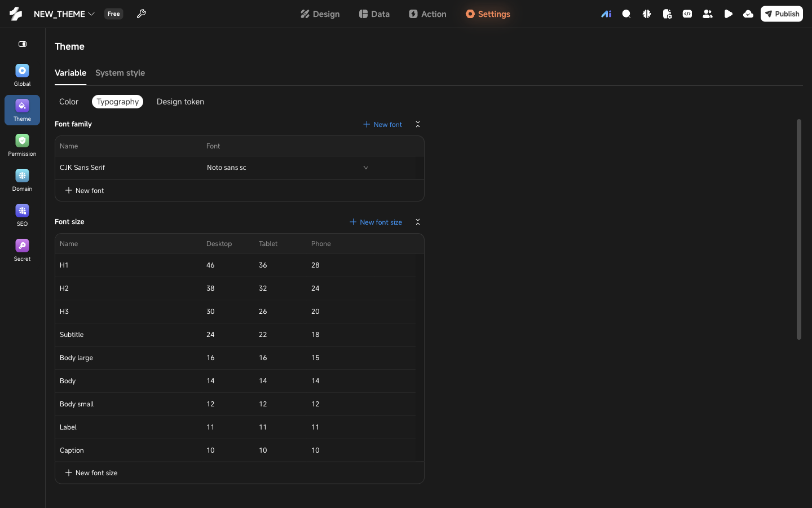
Task: Open the page settings file-gear icon
Action: point(667,14)
